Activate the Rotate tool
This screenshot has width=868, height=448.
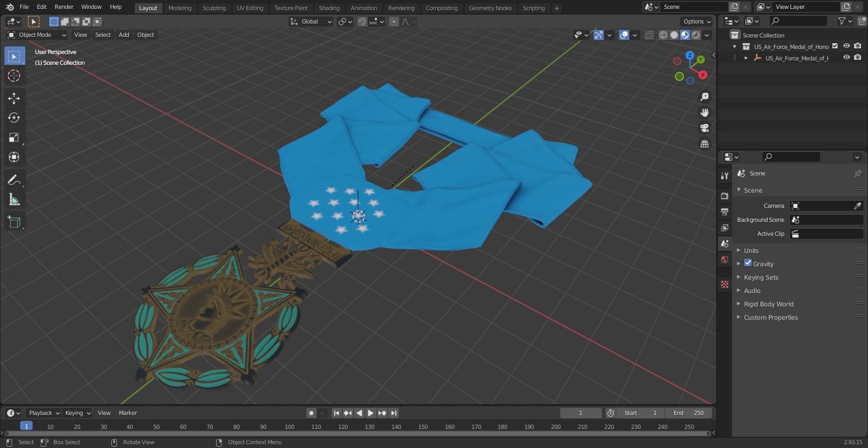pos(14,118)
